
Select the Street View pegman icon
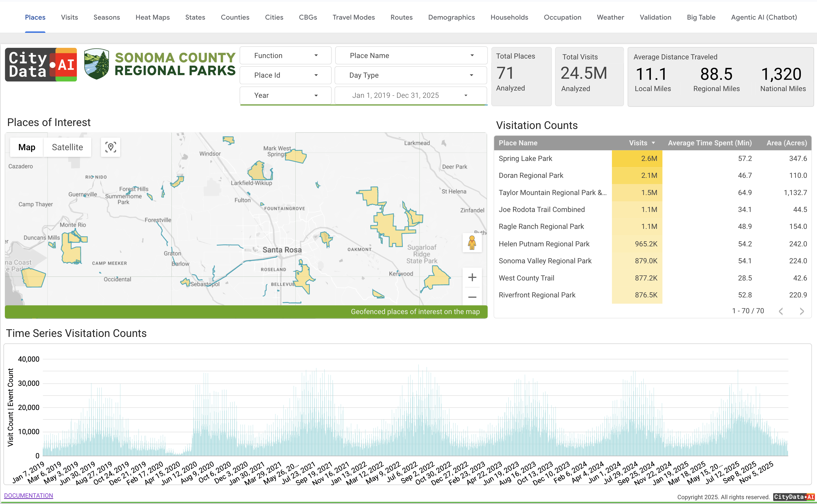pos(472,243)
